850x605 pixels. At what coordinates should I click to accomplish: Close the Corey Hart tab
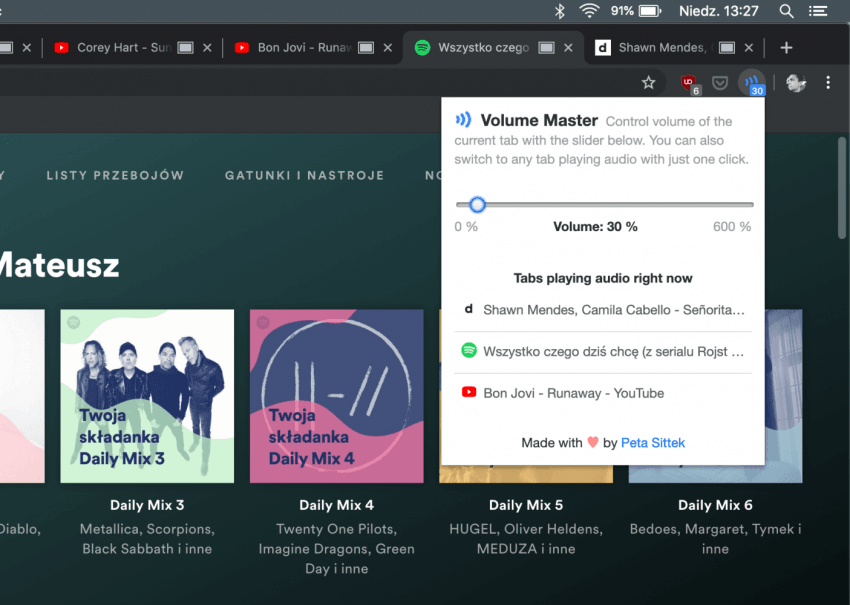[x=207, y=48]
